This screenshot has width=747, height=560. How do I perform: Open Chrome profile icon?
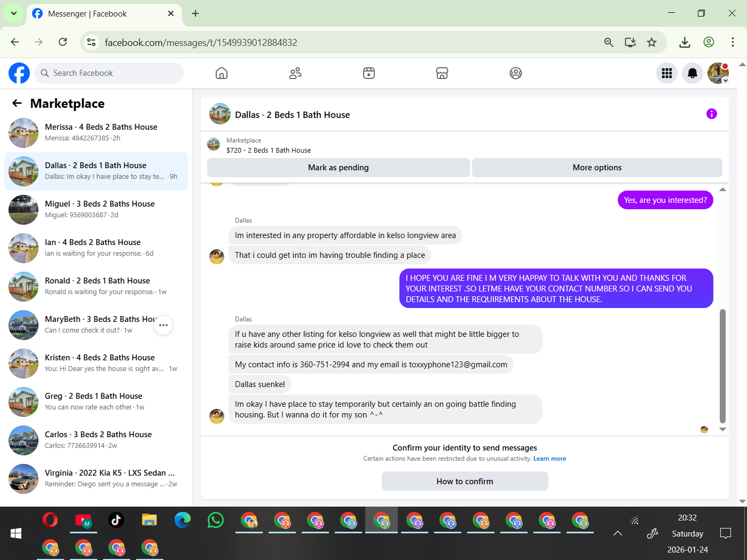pyautogui.click(x=709, y=42)
